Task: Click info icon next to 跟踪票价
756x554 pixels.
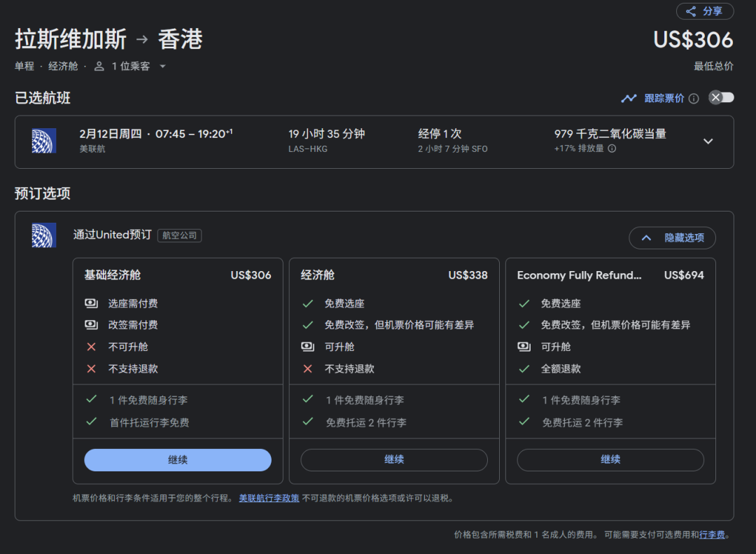Action: click(x=694, y=99)
